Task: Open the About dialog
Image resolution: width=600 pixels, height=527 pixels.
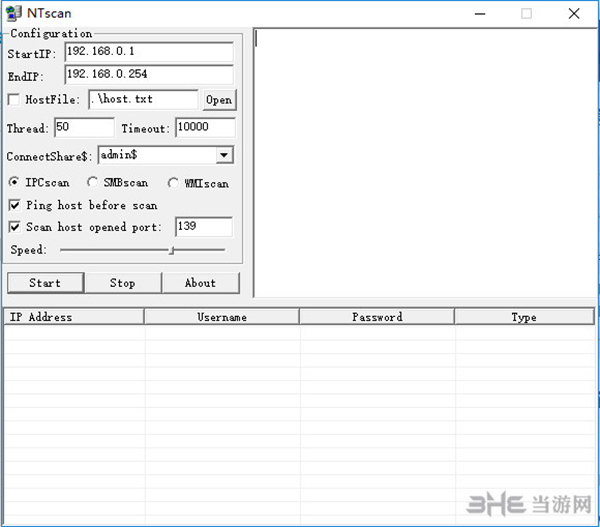Action: click(x=201, y=283)
